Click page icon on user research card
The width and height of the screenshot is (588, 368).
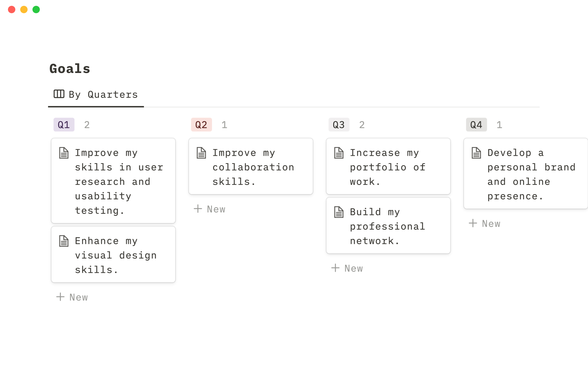coord(64,153)
